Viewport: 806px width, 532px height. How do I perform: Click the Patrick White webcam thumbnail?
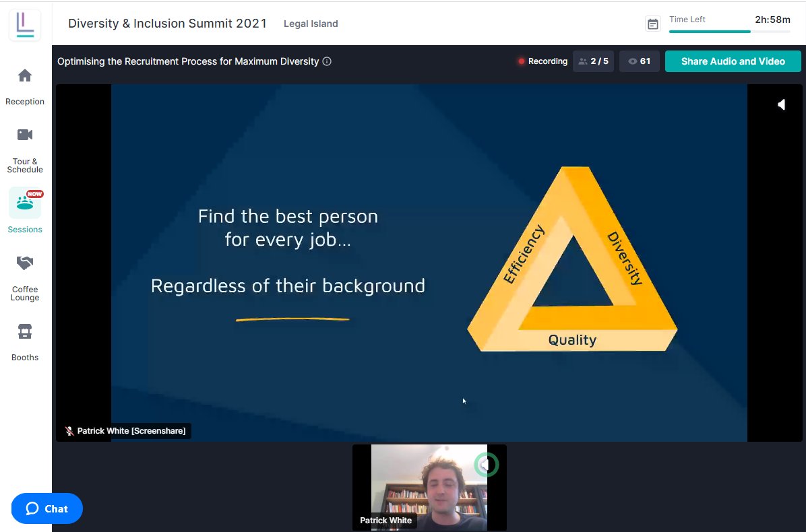click(x=429, y=488)
